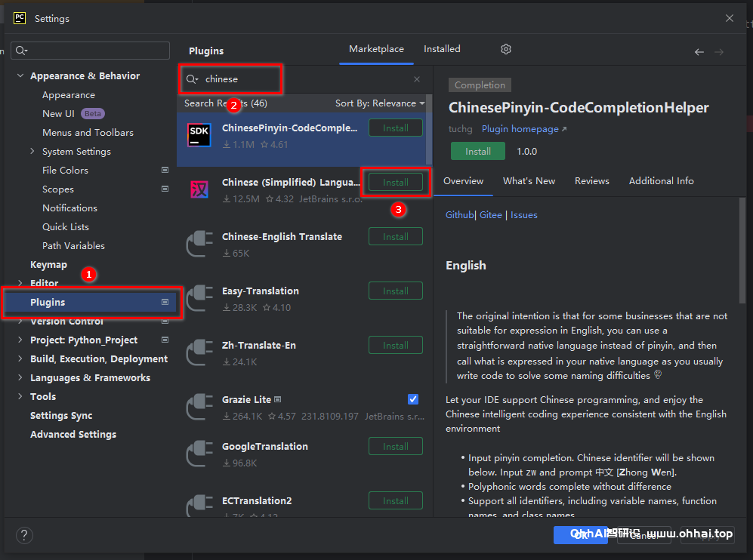Expand the Build, Execution, Deployment section
Image resolution: width=753 pixels, height=560 pixels.
pos(20,358)
